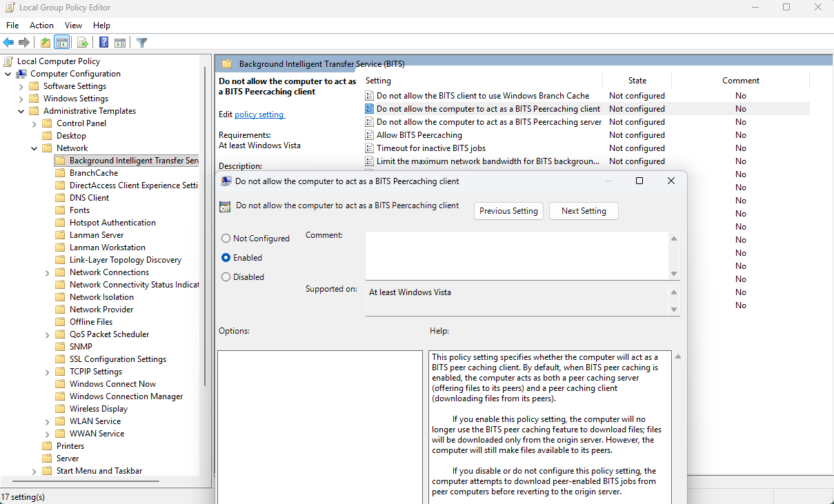Click inside the Comment text box
The width and height of the screenshot is (834, 504).
coord(516,256)
